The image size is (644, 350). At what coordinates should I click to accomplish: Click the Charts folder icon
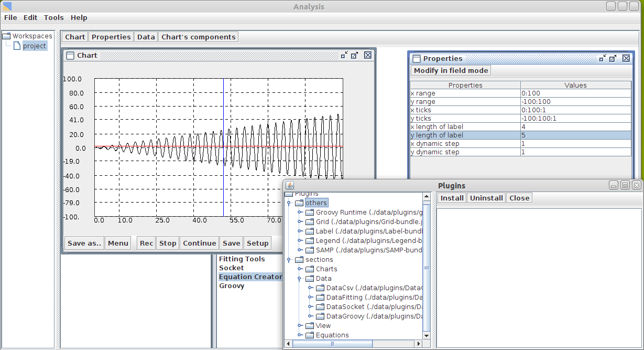tap(310, 269)
